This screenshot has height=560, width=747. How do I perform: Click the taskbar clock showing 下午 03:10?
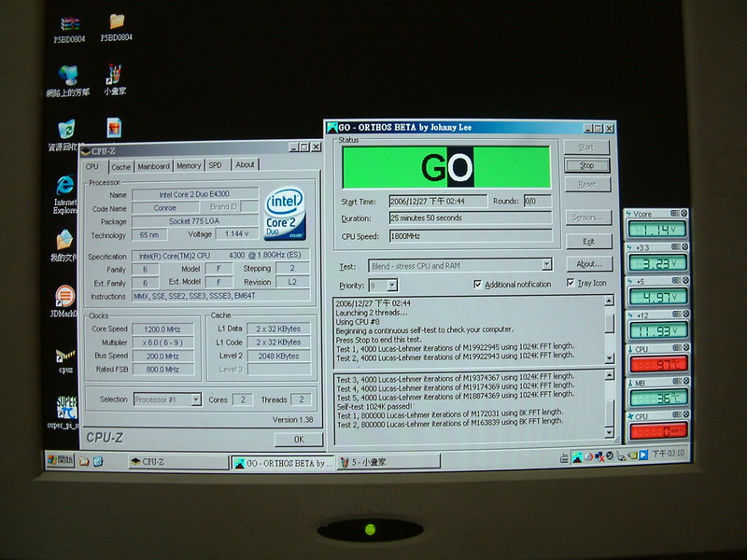(x=668, y=454)
